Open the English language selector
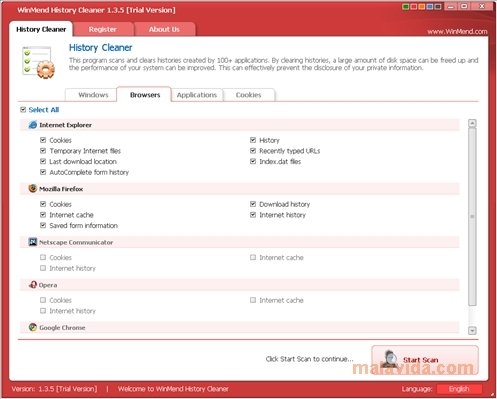The image size is (497, 399). click(x=459, y=389)
